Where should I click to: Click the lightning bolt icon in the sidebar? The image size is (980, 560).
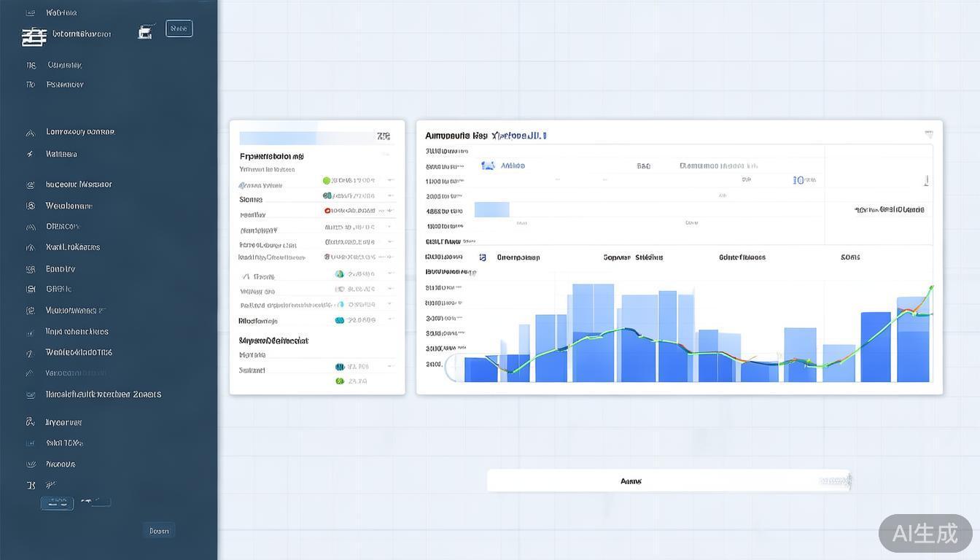30,155
